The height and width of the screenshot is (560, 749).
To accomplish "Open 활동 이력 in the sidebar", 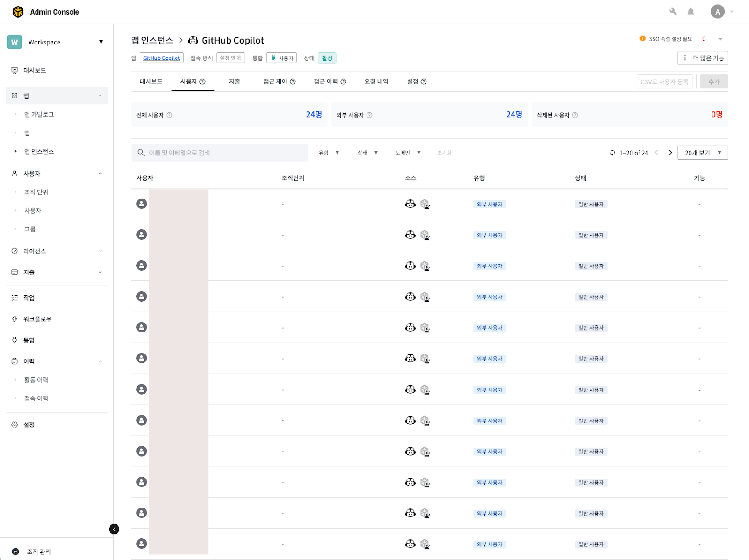I will (36, 380).
